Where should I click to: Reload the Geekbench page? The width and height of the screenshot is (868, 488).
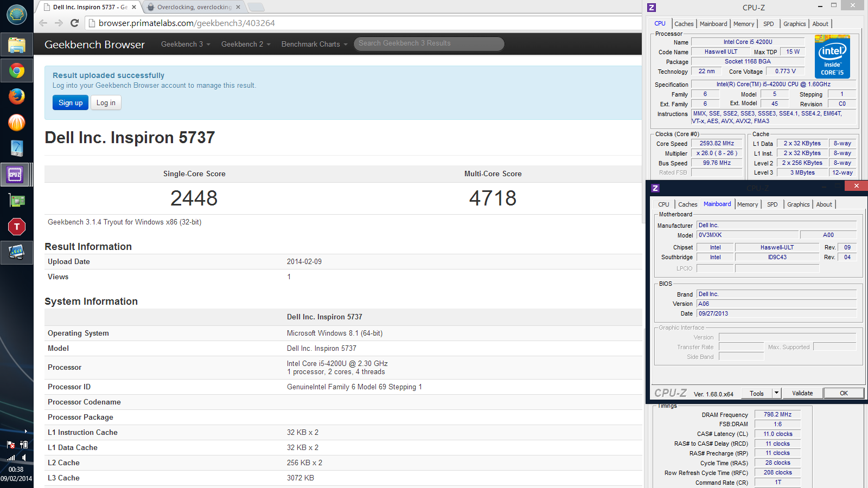pos(75,23)
